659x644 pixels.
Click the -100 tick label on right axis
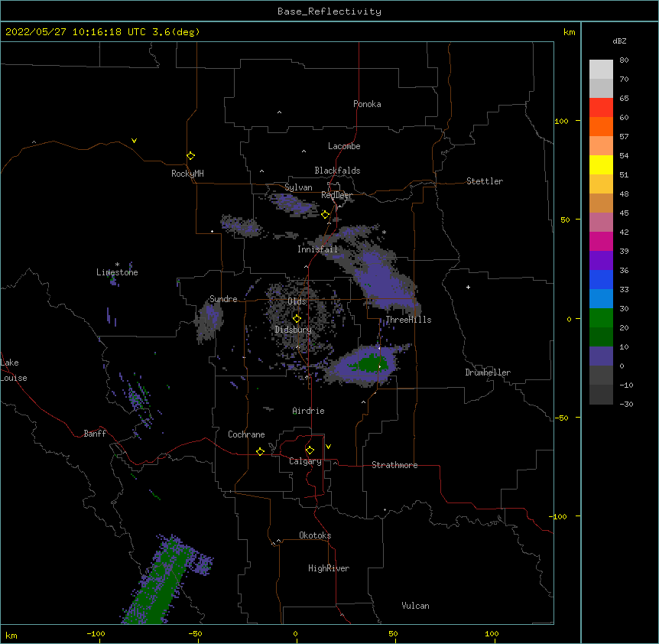tap(559, 516)
